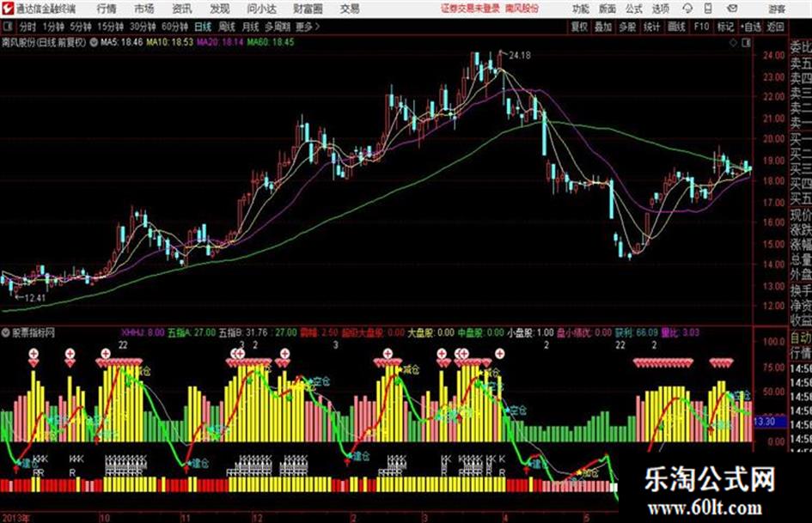Click the 画线 drawing button

pos(676,27)
